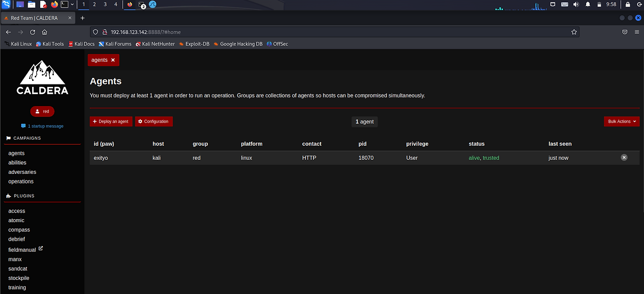Open the atomic plugin
This screenshot has width=644, height=294.
[x=16, y=221]
